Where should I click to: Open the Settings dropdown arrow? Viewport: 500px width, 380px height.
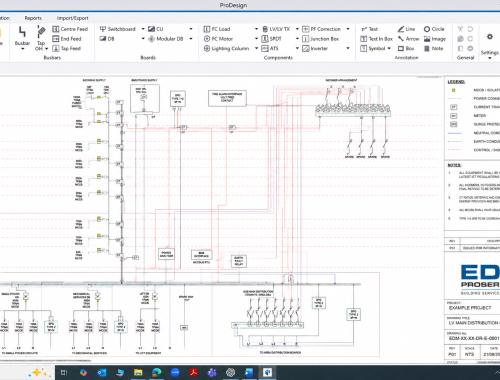click(490, 58)
